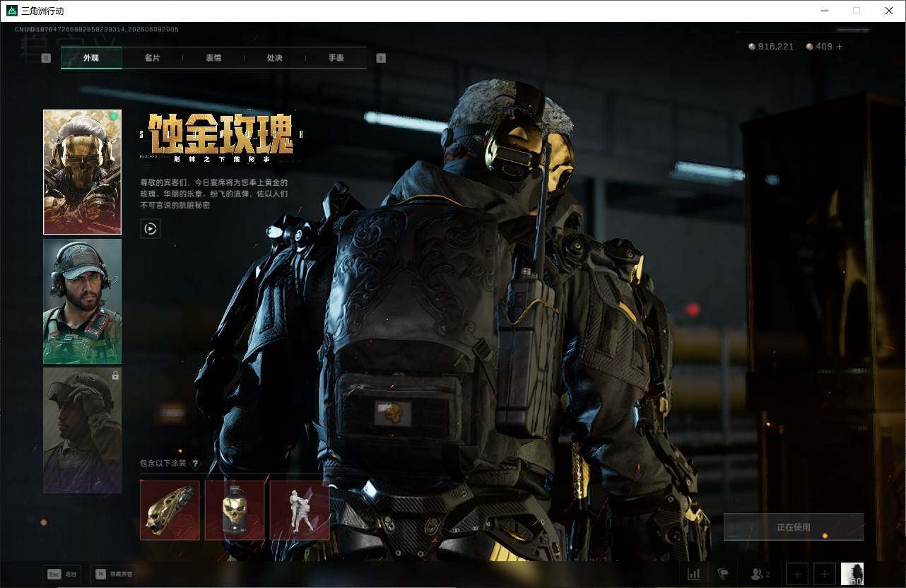Click the second empty squad slot plus
906x588 pixels.
(824, 574)
